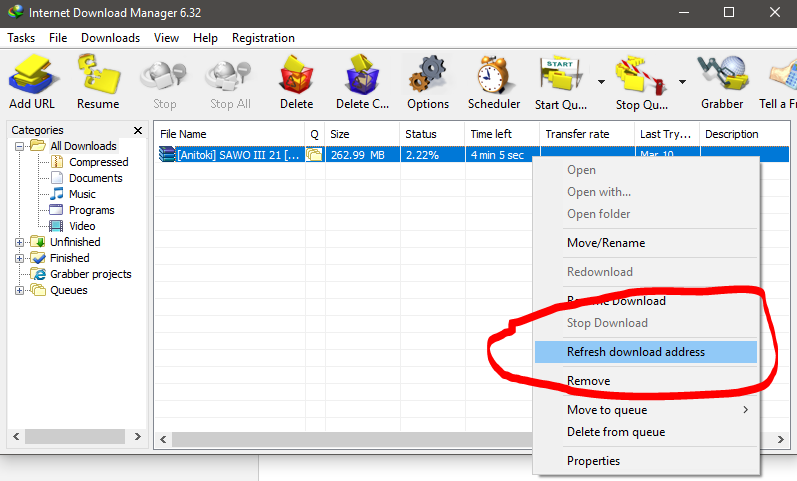Viewport: 797px width, 481px height.
Task: Open the Stop Queue dropdown arrow
Action: click(x=682, y=82)
